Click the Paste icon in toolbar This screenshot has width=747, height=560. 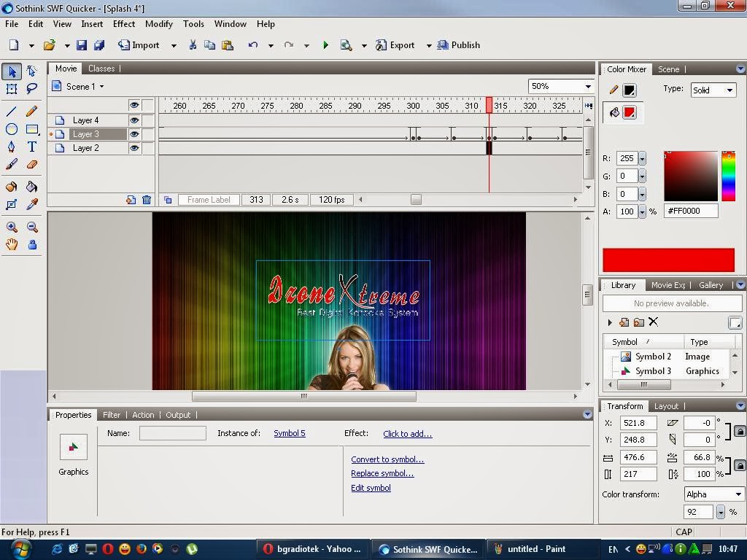tap(228, 45)
